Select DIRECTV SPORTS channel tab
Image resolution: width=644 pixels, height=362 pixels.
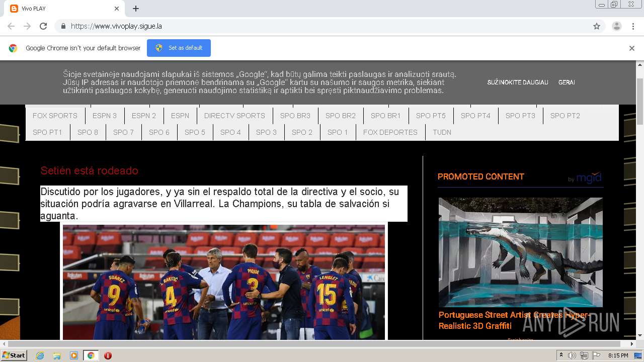tap(234, 116)
